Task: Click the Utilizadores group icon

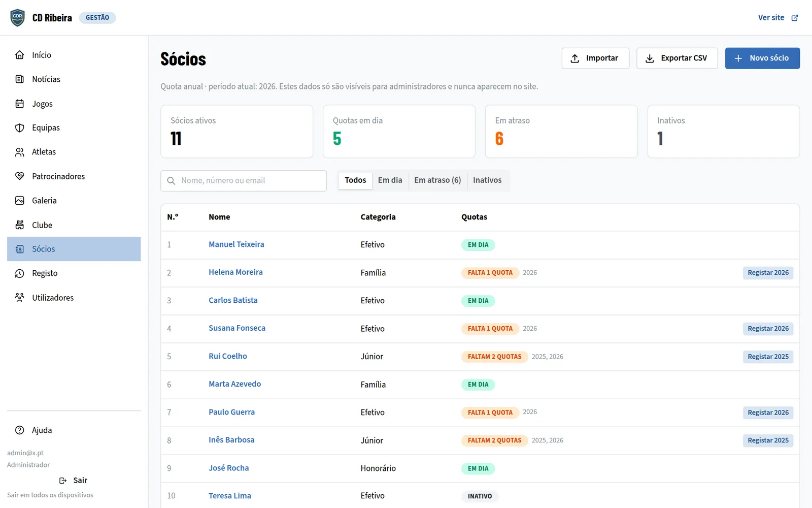Action: pyautogui.click(x=20, y=298)
